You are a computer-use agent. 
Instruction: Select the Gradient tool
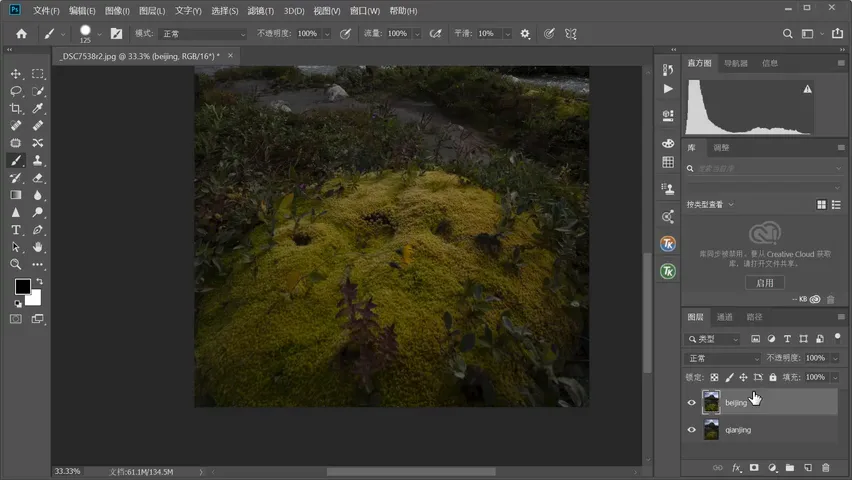click(x=16, y=195)
